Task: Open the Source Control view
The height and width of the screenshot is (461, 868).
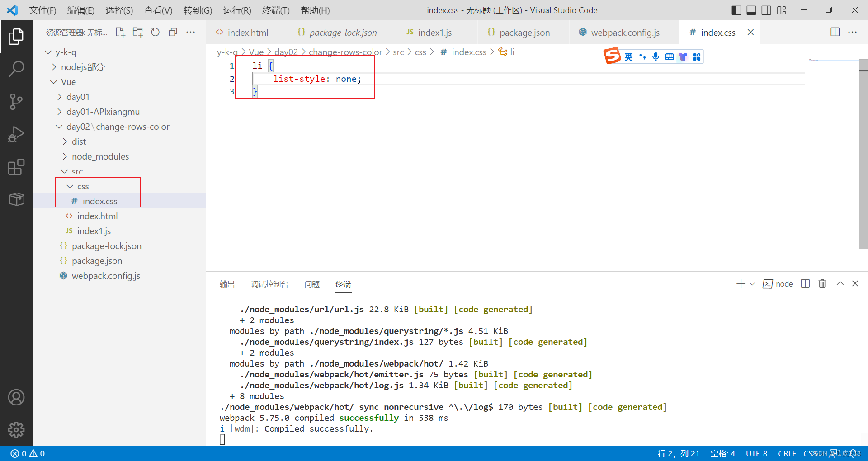Action: tap(16, 102)
